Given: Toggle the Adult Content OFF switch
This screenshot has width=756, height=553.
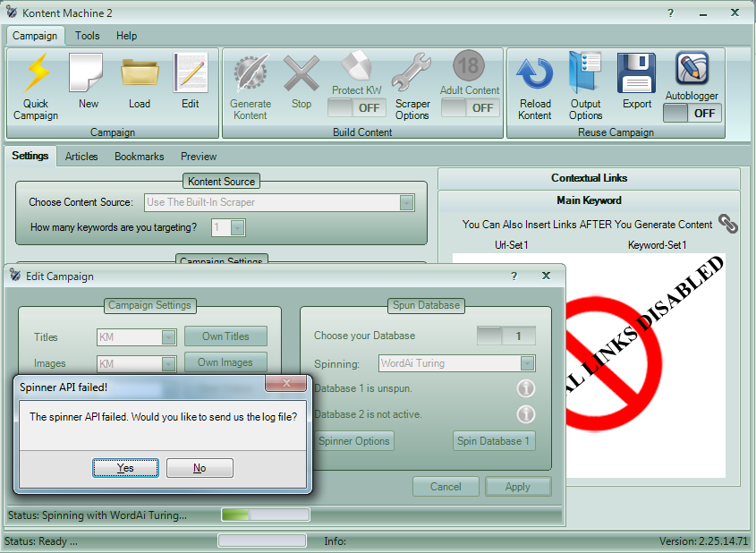Looking at the screenshot, I should [470, 108].
